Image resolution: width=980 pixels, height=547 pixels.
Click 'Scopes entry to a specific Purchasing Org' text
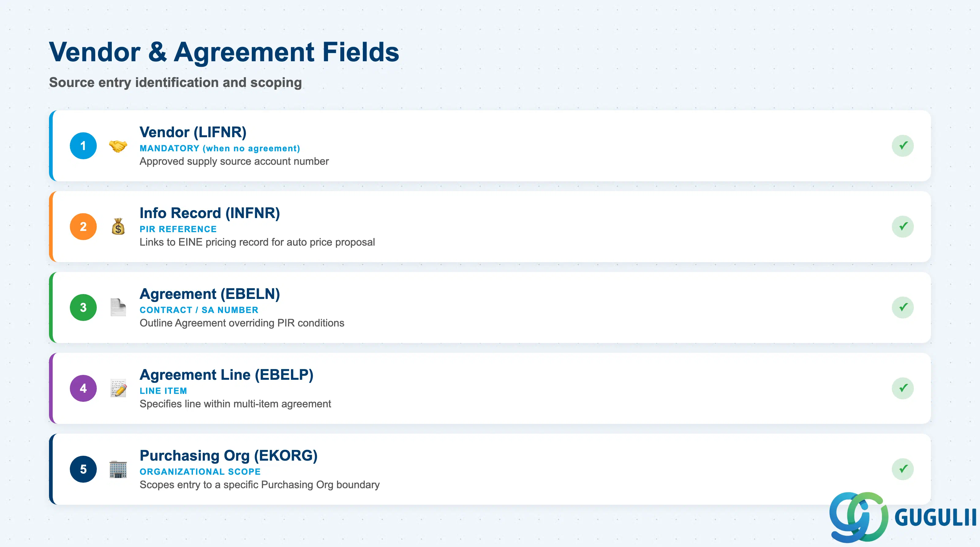pos(260,485)
